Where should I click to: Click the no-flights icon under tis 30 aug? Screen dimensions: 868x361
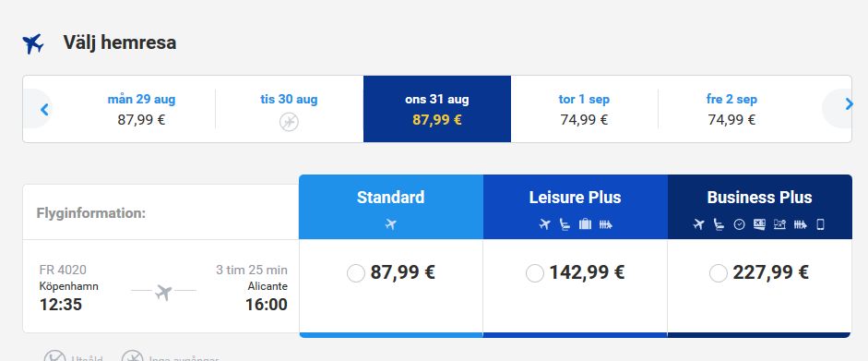[289, 122]
